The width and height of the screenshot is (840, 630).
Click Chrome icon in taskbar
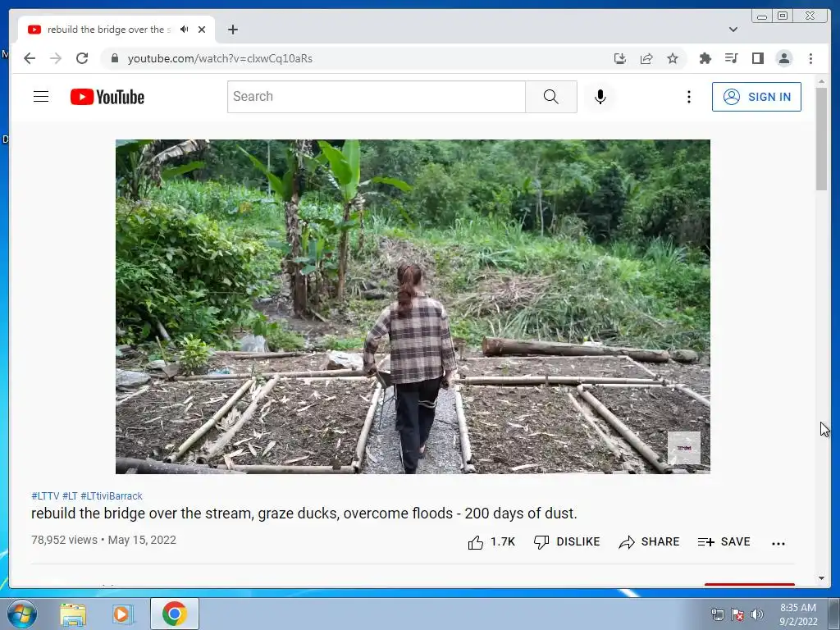tap(174, 614)
